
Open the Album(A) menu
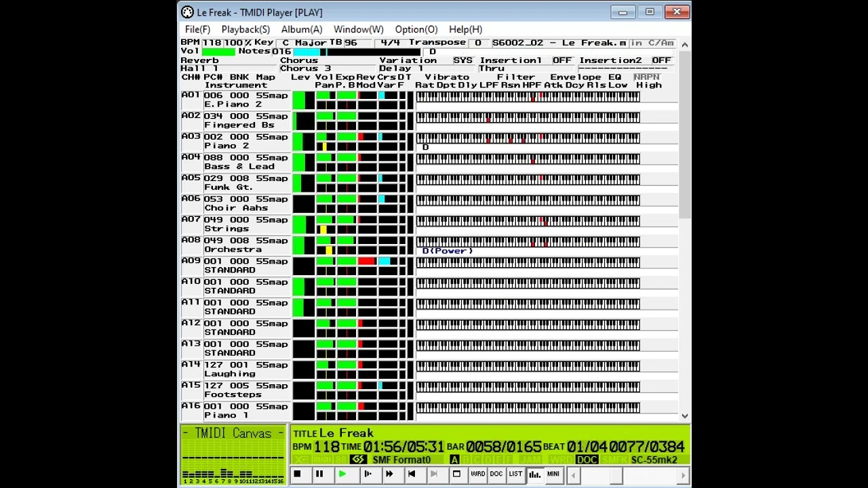pos(302,29)
